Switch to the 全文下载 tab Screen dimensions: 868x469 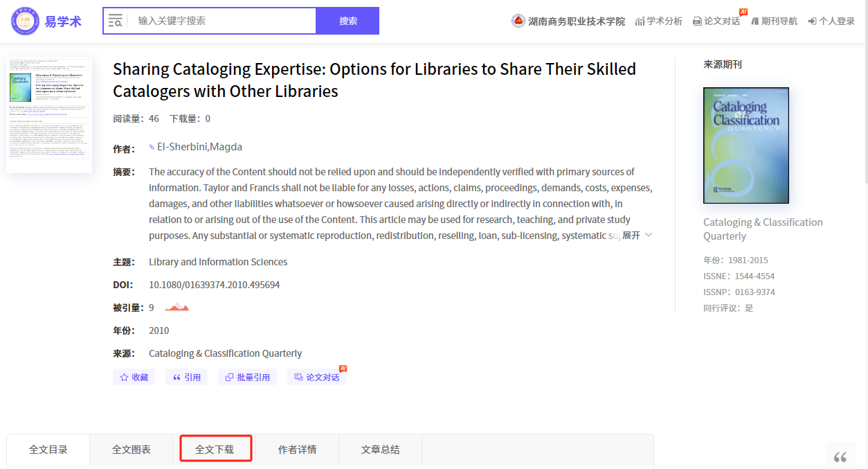coord(215,450)
